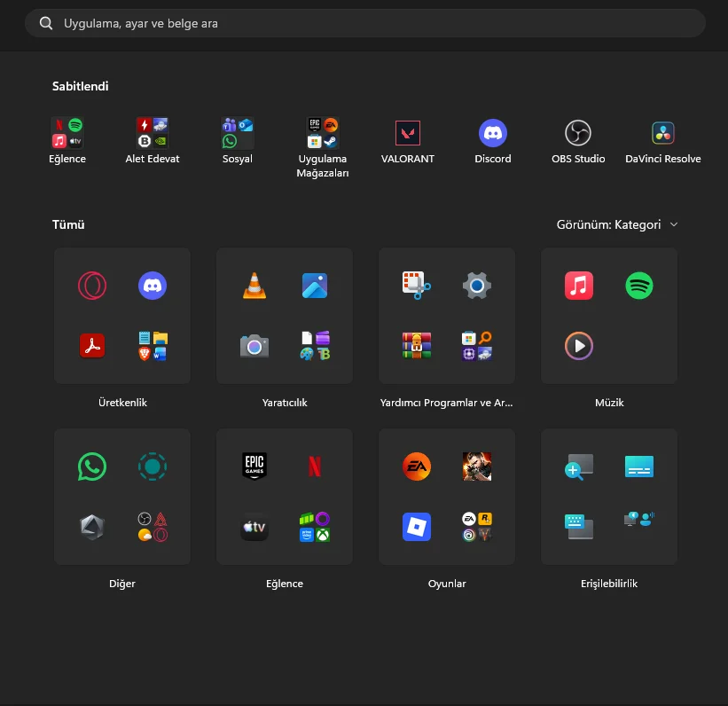Click the Oyunlar category label
The height and width of the screenshot is (706, 728).
point(447,584)
